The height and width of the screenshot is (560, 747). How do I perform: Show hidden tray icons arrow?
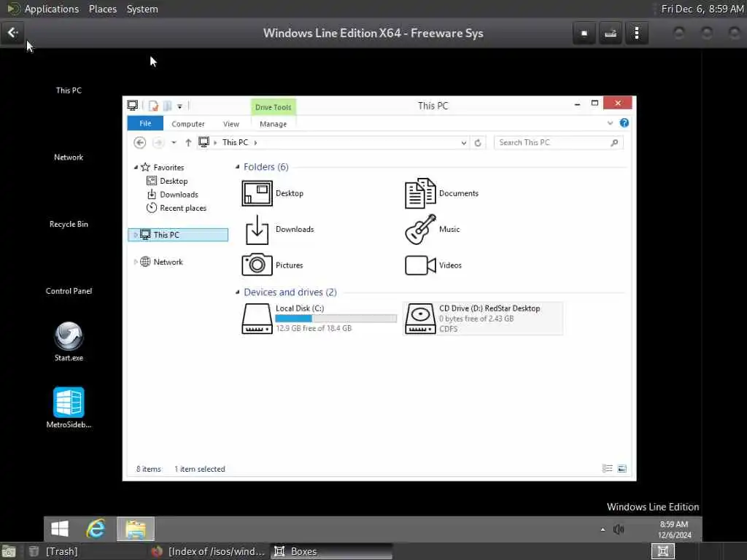click(x=603, y=529)
